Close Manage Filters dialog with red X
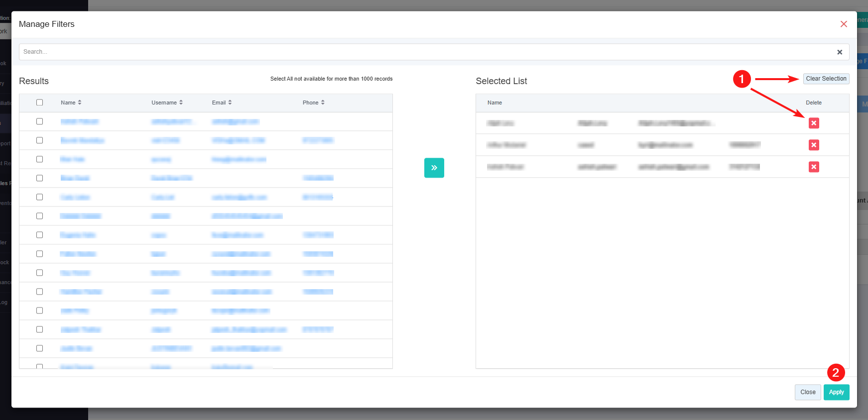Image resolution: width=868 pixels, height=420 pixels. [x=844, y=24]
